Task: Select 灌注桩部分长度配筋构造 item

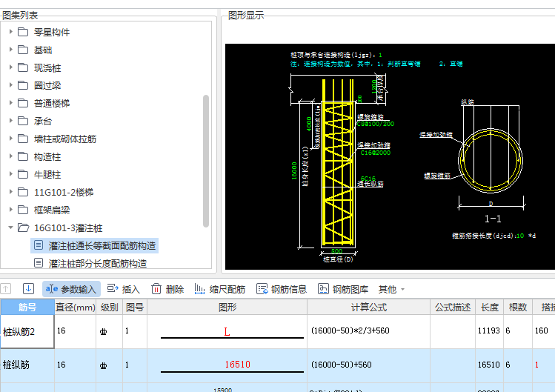Action: [98, 264]
